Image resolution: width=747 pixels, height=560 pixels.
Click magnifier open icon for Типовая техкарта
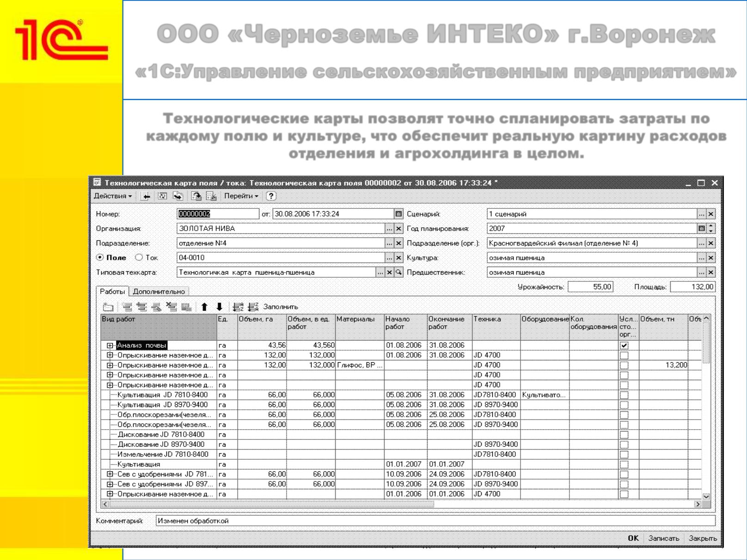[398, 273]
